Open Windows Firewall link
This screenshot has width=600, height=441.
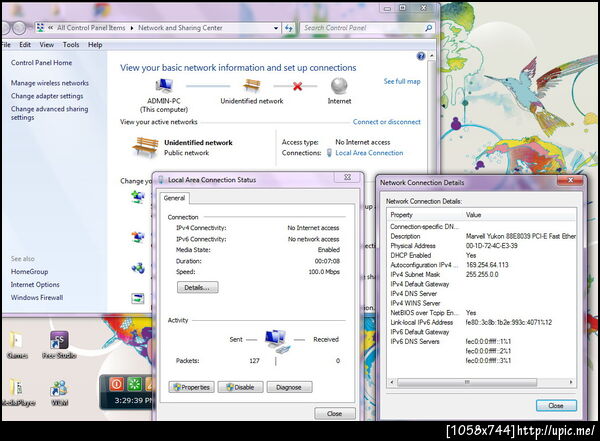coord(37,297)
